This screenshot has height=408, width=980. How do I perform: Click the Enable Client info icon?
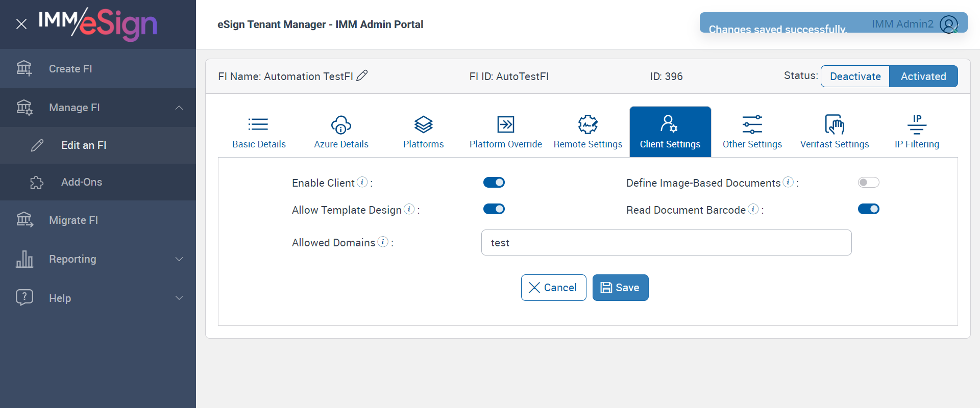(362, 182)
